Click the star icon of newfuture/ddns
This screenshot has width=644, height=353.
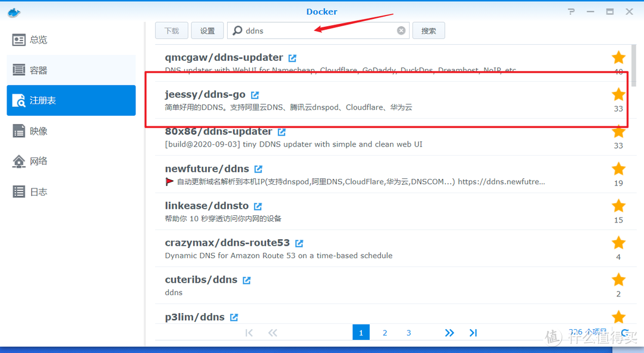(x=618, y=169)
